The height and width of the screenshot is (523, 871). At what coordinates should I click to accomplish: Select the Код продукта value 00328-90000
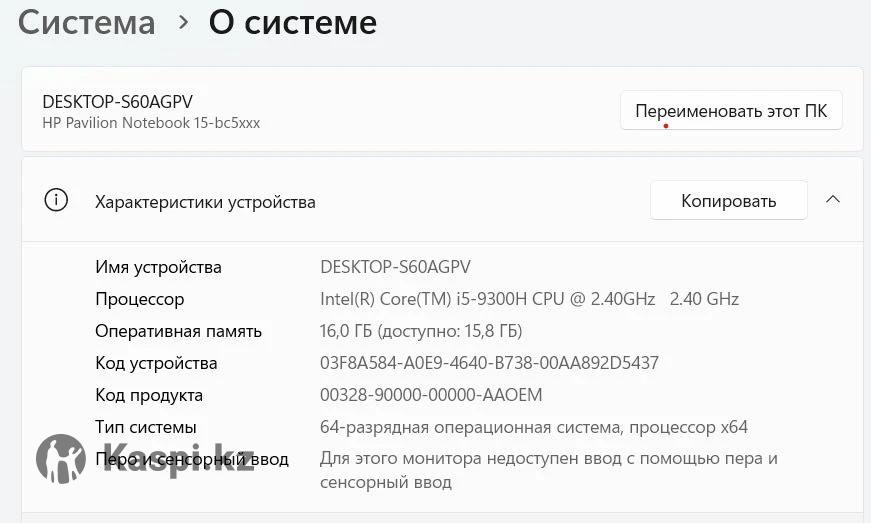pos(431,395)
